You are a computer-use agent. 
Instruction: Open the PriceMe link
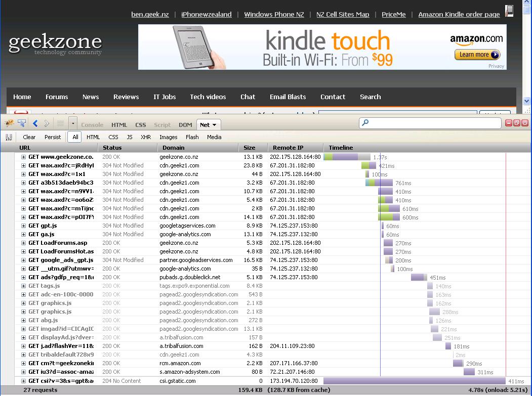(394, 14)
